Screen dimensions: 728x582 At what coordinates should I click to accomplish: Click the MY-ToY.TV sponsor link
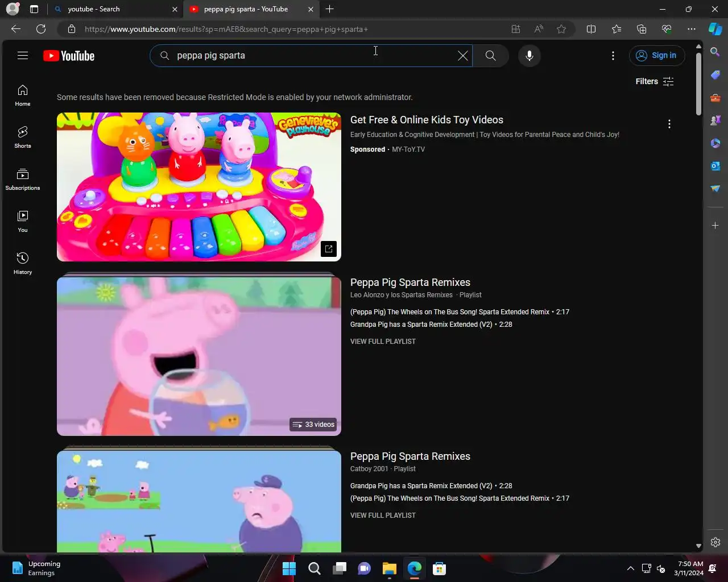(x=408, y=149)
